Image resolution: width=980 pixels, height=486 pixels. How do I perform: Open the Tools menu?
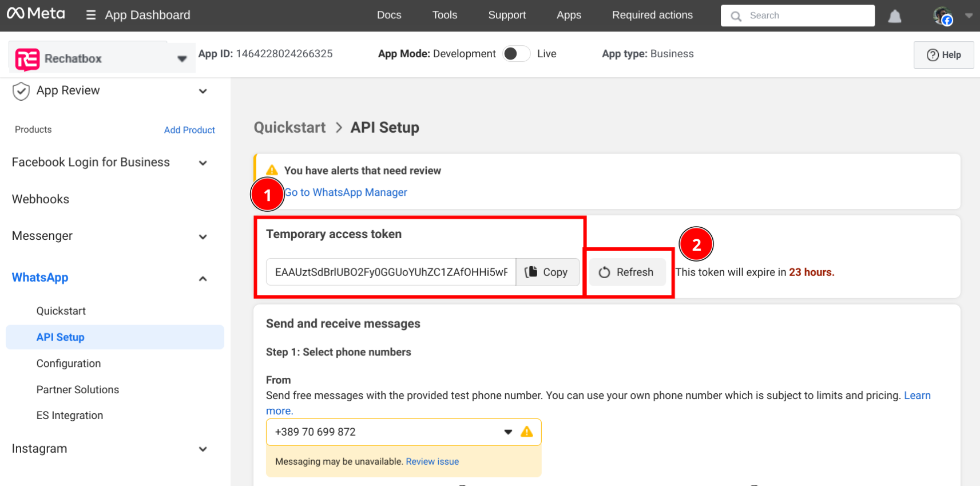point(445,15)
